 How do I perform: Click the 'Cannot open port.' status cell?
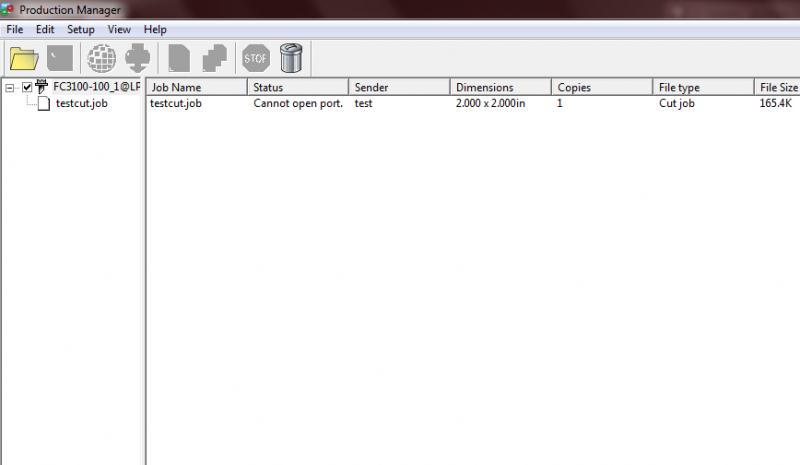tap(298, 103)
